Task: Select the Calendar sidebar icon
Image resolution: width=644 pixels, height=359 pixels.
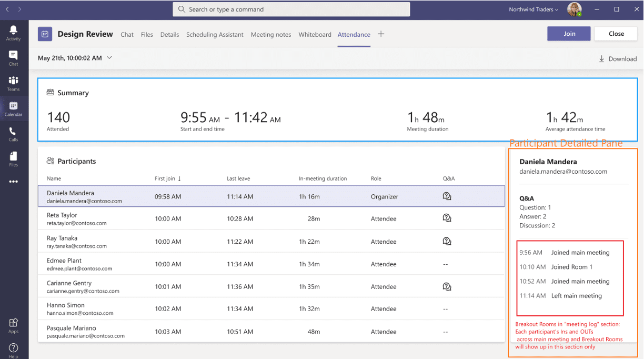Action: point(13,108)
